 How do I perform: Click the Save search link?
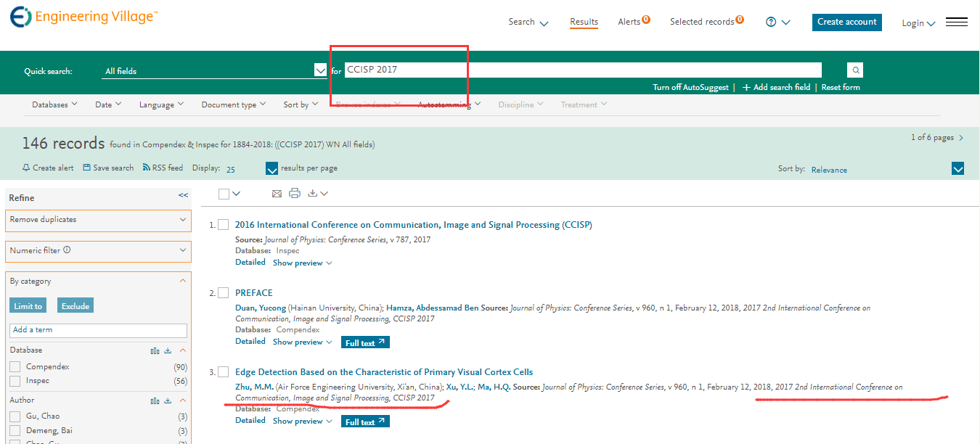tap(108, 168)
